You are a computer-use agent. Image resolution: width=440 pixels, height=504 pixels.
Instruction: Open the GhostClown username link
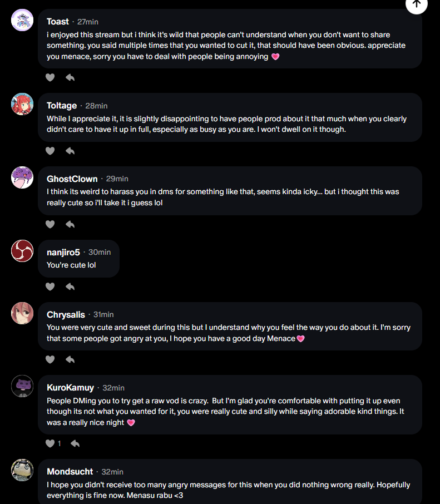tap(72, 179)
